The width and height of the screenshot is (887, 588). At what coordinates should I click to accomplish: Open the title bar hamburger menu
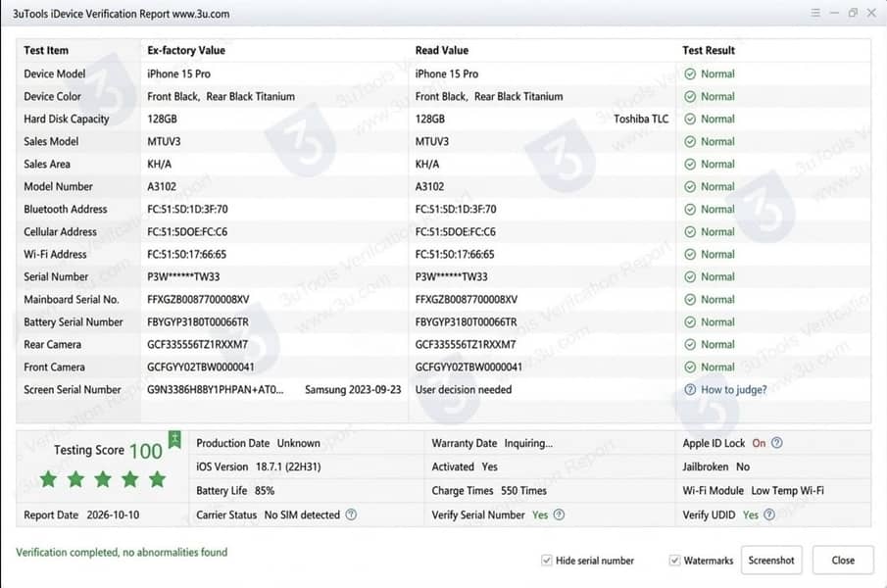(x=815, y=13)
